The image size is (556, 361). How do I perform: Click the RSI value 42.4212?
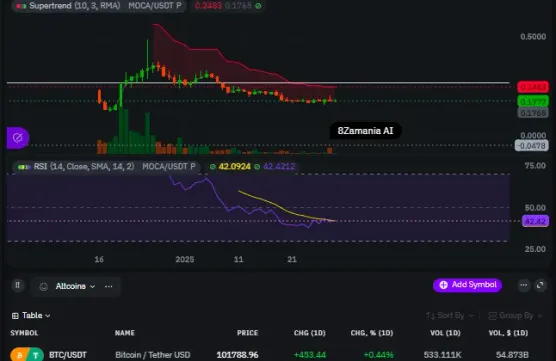click(279, 166)
